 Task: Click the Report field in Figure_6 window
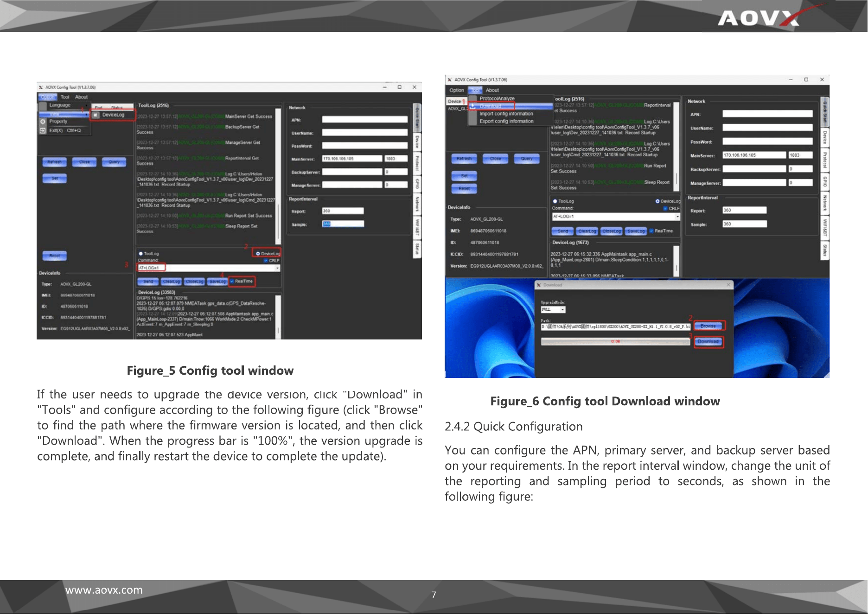click(x=745, y=211)
